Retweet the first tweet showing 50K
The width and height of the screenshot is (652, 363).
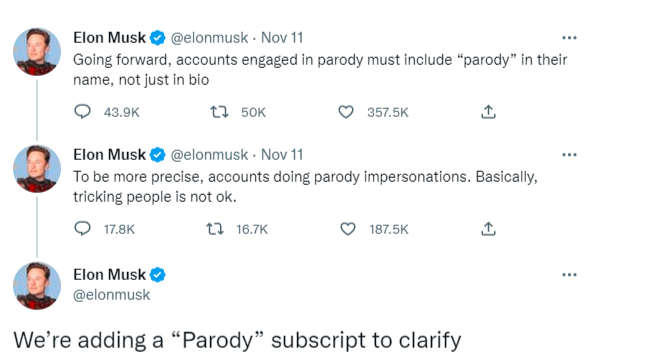219,112
